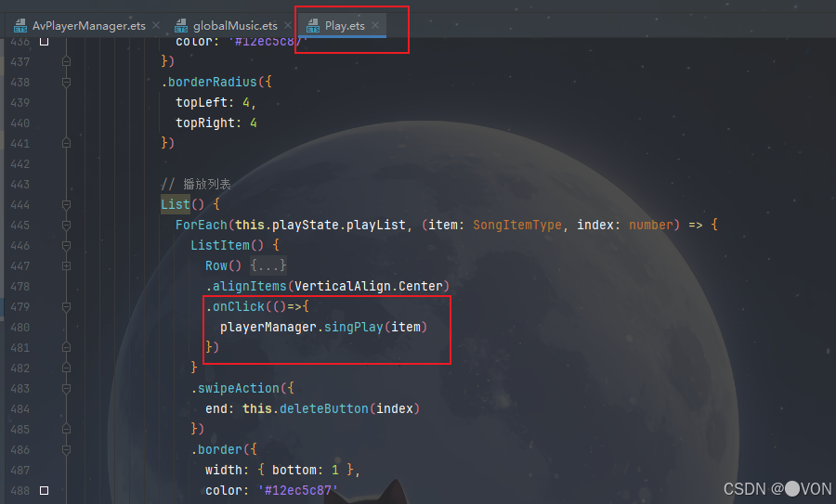Image resolution: width=836 pixels, height=504 pixels.
Task: Click the 'VerticalAlign' identifier on line 478
Action: pos(342,286)
